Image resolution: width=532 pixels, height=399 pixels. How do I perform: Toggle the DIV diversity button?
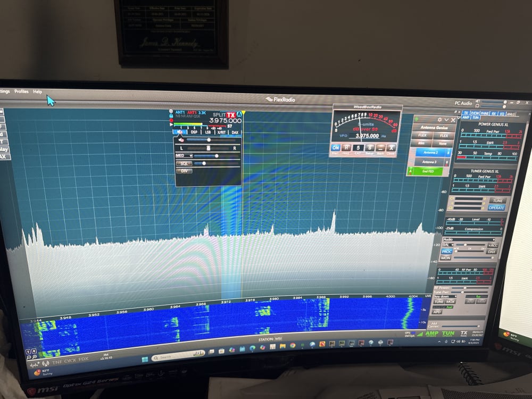(184, 171)
